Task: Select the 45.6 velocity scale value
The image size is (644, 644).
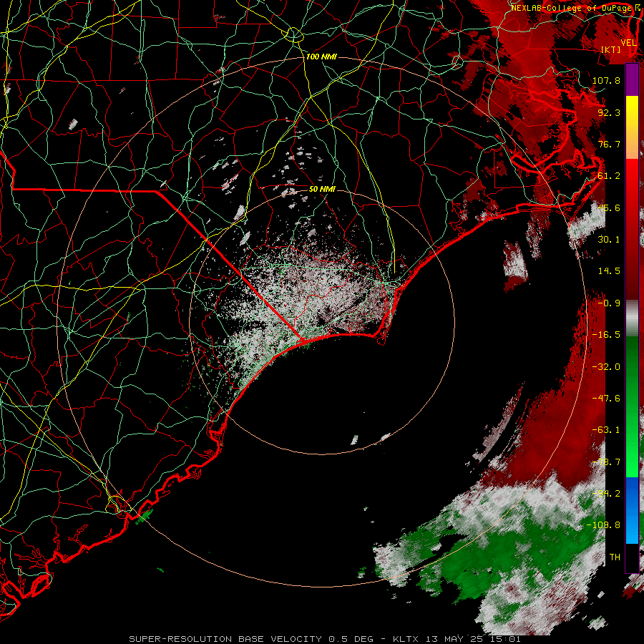Action: coord(609,208)
